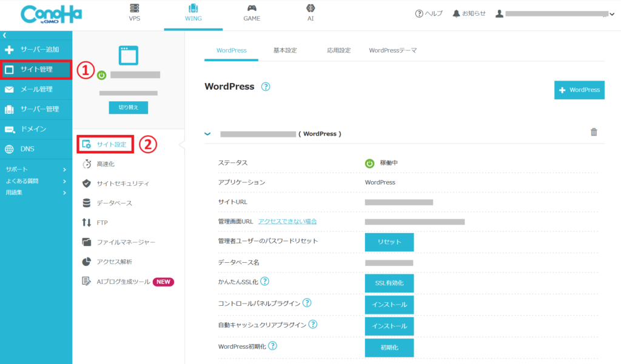Image resolution: width=621 pixels, height=364 pixels.
Task: Click the NEW badge beside AIブログ生成ツール
Action: tap(164, 282)
